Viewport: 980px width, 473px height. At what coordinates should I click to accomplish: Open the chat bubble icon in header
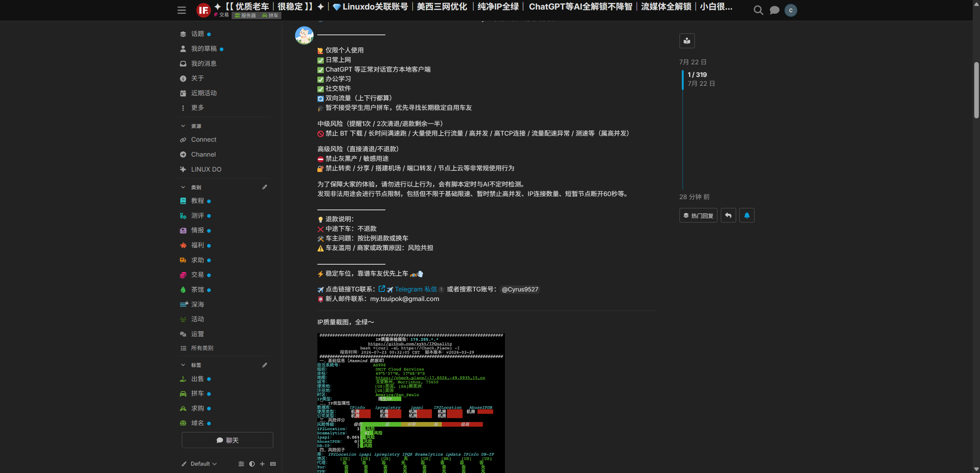[774, 10]
